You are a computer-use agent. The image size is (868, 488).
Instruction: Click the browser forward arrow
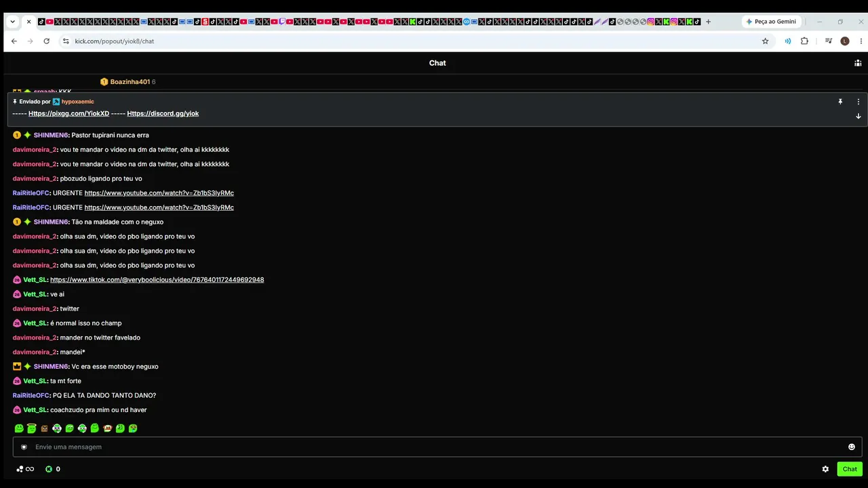tap(30, 41)
